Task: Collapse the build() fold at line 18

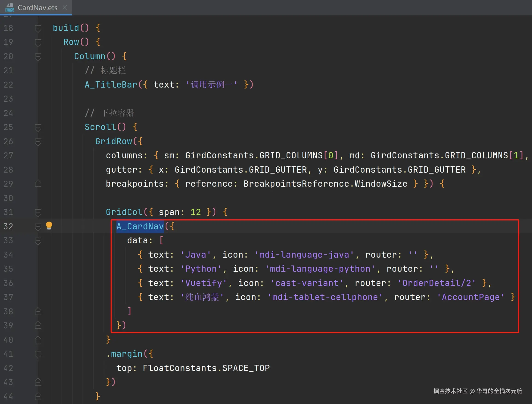Action: (38, 28)
